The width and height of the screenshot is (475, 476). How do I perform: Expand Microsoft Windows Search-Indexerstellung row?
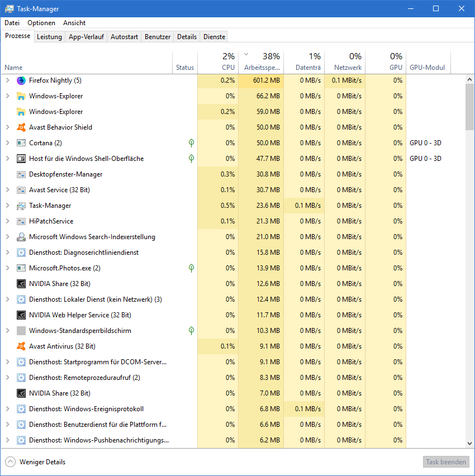coord(8,237)
